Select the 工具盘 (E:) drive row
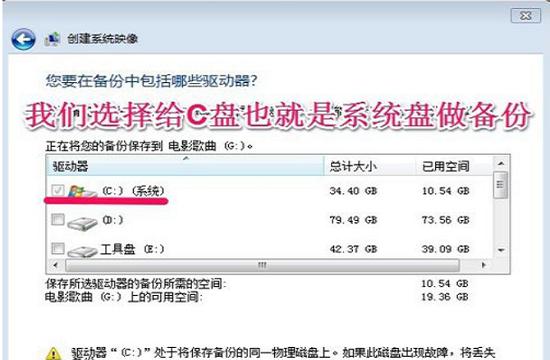Viewport: 550px width, 360px height. (x=270, y=249)
